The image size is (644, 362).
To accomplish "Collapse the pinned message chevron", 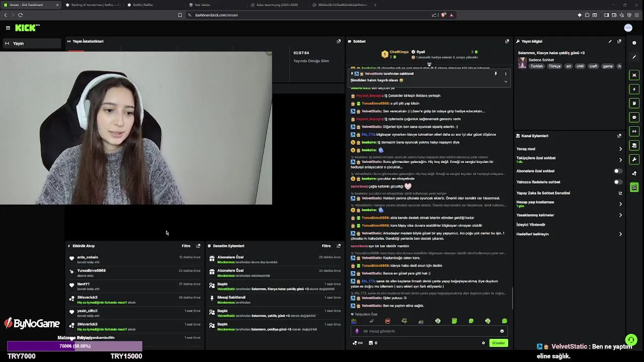I will tap(506, 81).
